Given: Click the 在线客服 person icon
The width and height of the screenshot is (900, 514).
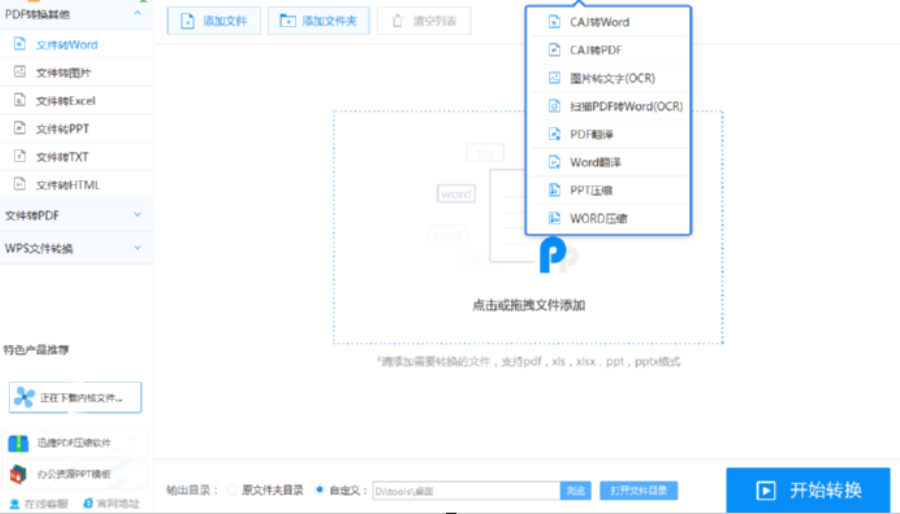Looking at the screenshot, I should click(x=15, y=504).
